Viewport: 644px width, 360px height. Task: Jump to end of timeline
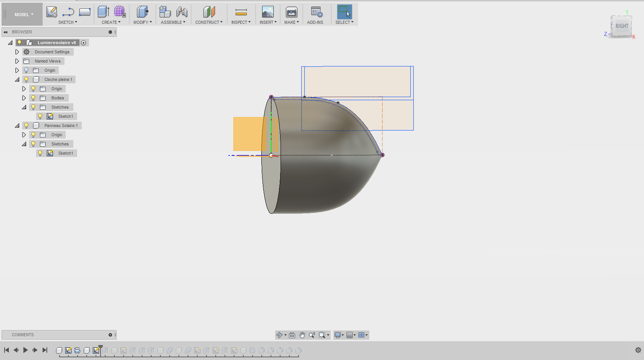tap(45, 350)
